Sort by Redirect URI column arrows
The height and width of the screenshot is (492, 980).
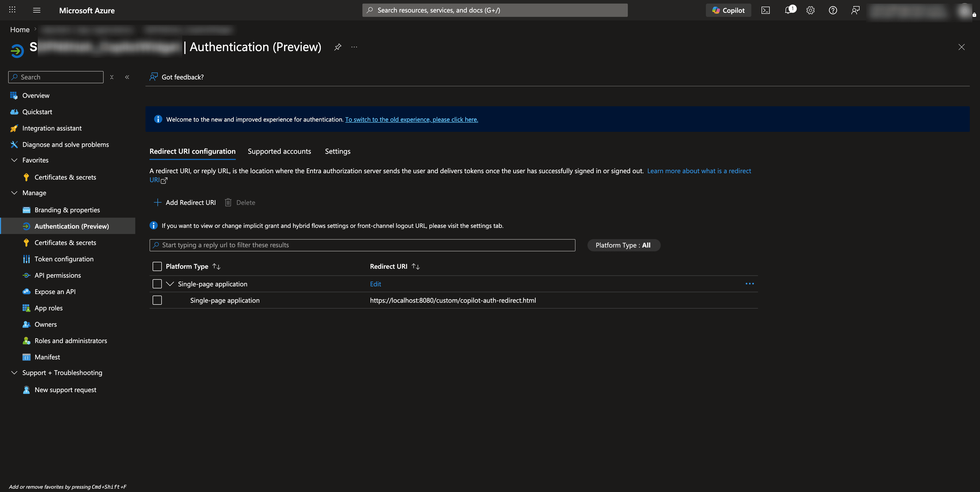click(x=416, y=266)
